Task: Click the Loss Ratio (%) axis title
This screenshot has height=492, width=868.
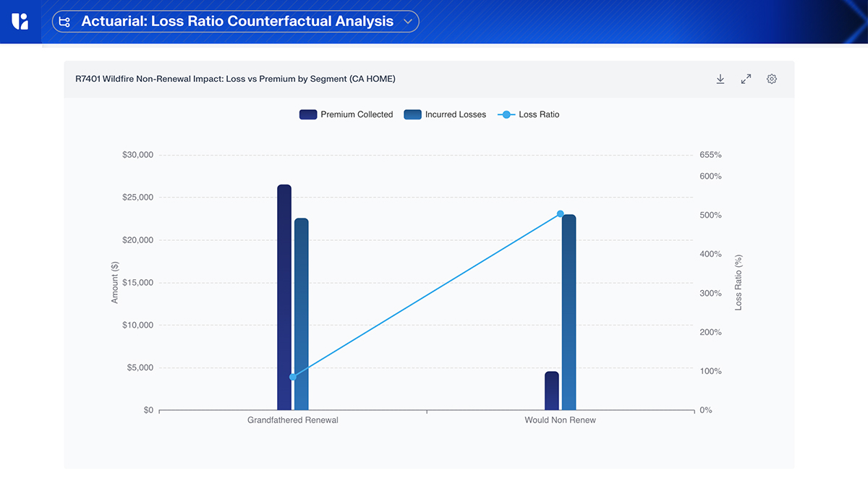Action: [x=739, y=282]
